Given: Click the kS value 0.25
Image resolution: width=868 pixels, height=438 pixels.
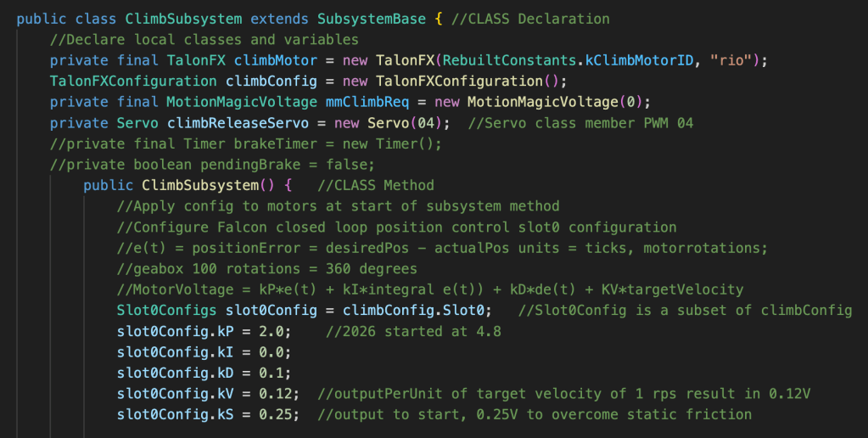Looking at the screenshot, I should pyautogui.click(x=282, y=414).
